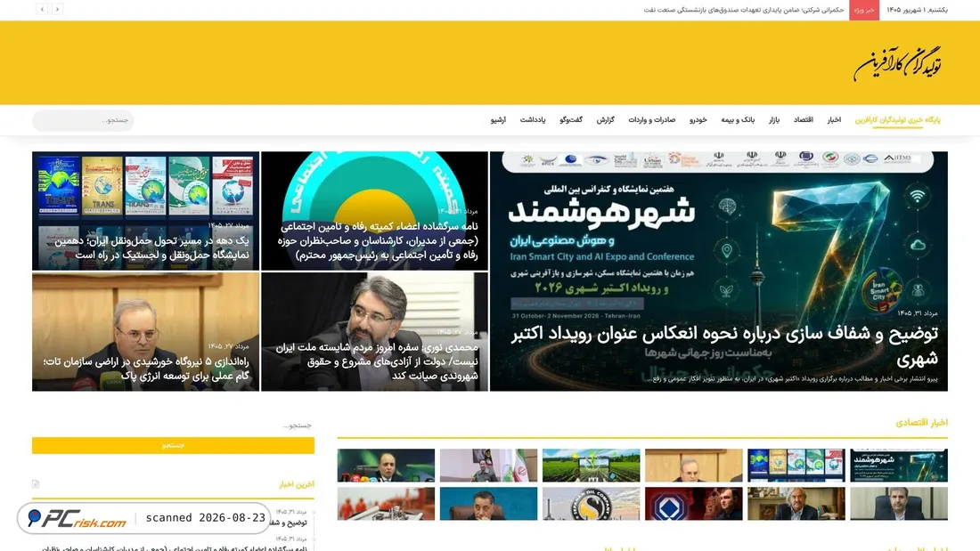
Task: Click the header جستجو search field
Action: coord(83,120)
